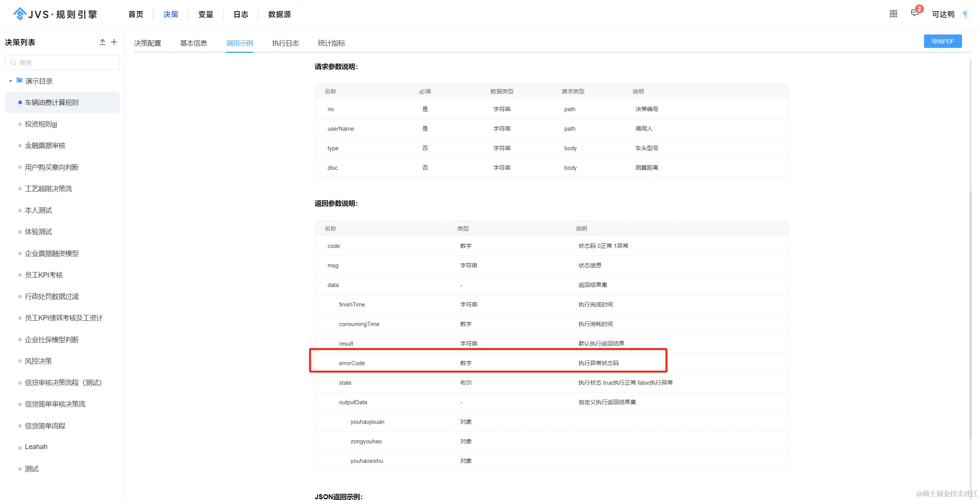This screenshot has height=500, width=980.
Task: Collapse the 演示目录 tree arrow
Action: click(11, 81)
